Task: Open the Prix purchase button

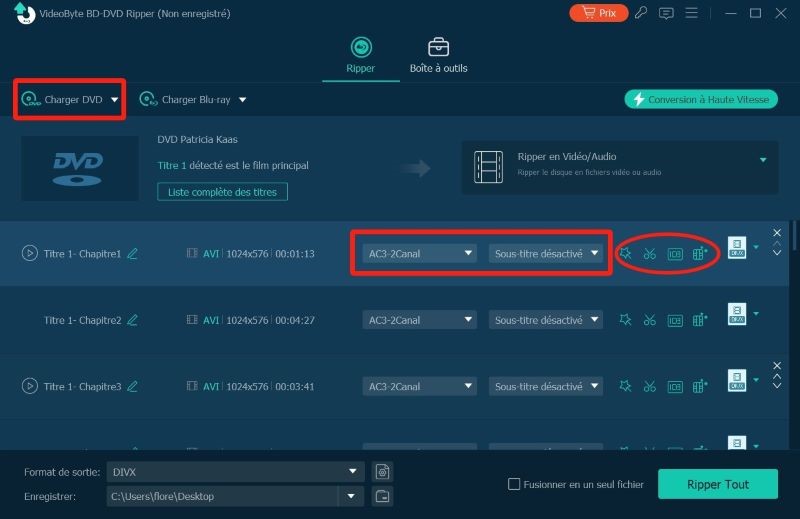Action: click(x=598, y=13)
